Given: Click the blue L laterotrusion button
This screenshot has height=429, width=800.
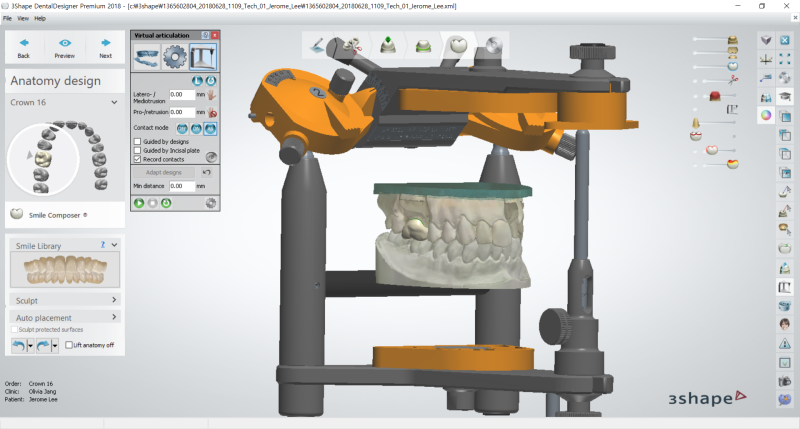Looking at the screenshot, I should pyautogui.click(x=197, y=81).
